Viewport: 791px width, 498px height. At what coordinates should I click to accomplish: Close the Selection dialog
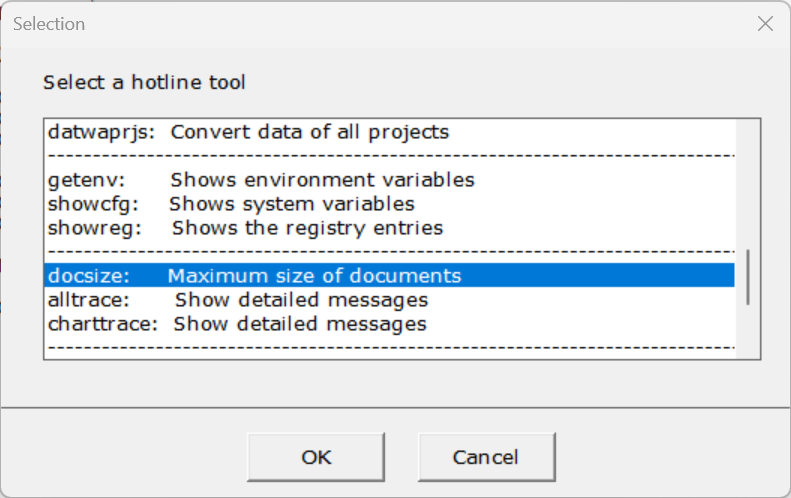765,24
